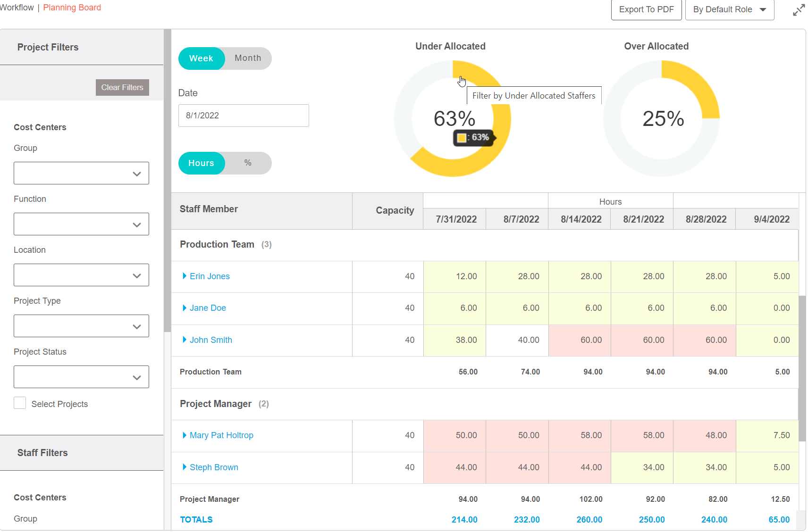Click Erin Jones 12.00 hours cell
The width and height of the screenshot is (808, 532).
[454, 276]
